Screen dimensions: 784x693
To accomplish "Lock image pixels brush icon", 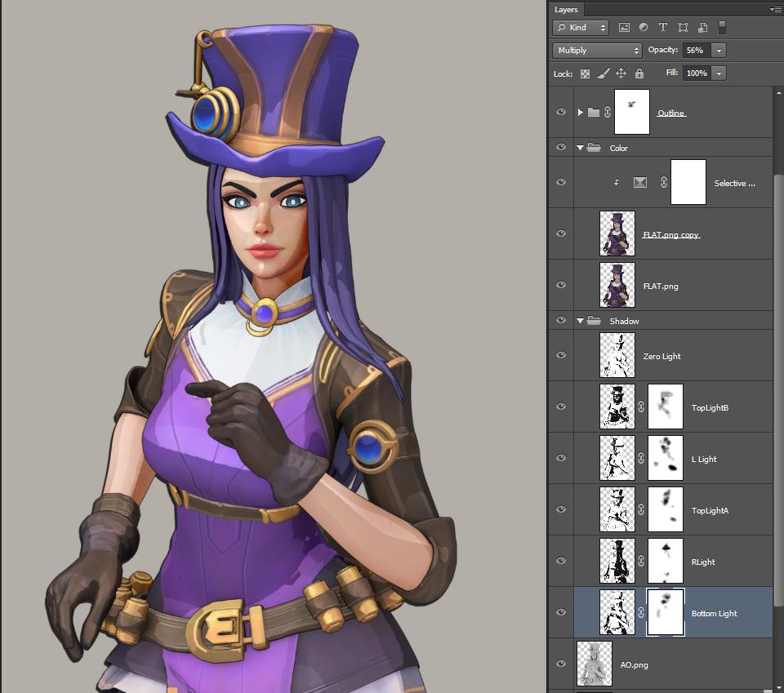I will click(x=604, y=74).
